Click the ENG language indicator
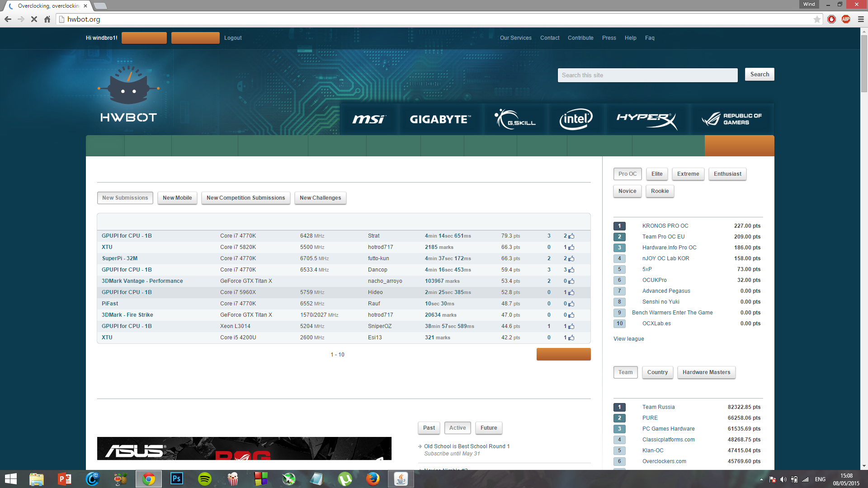868x488 pixels. coord(820,479)
